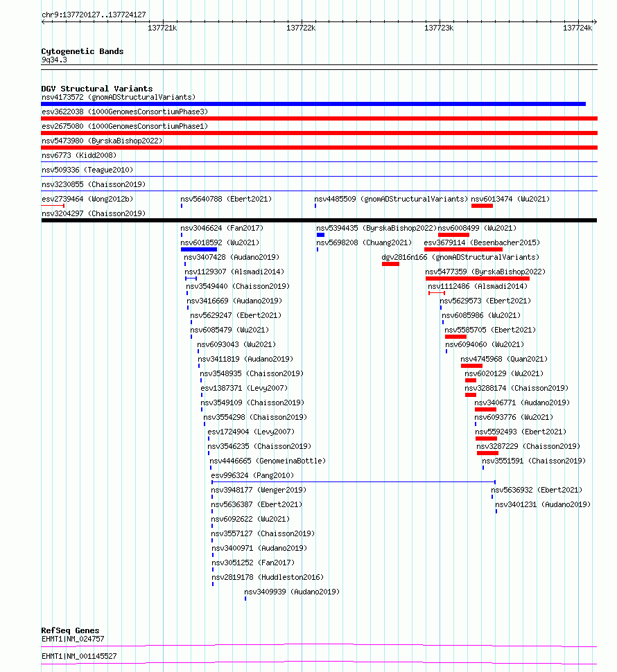Click nsv3401231 Audano2019 label
Viewport: 617px width, 672px height.
(x=543, y=505)
